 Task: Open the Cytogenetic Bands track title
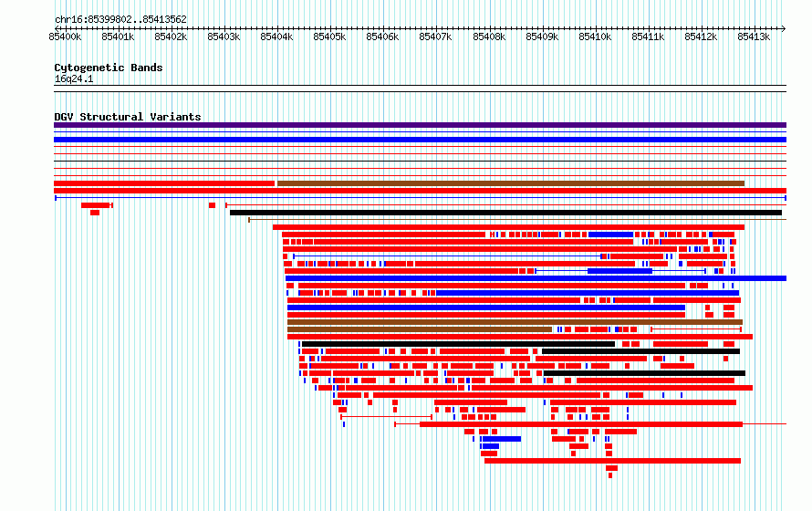(109, 68)
